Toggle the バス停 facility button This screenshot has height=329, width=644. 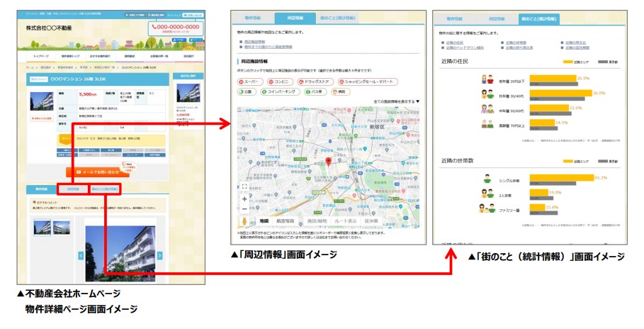tap(315, 91)
